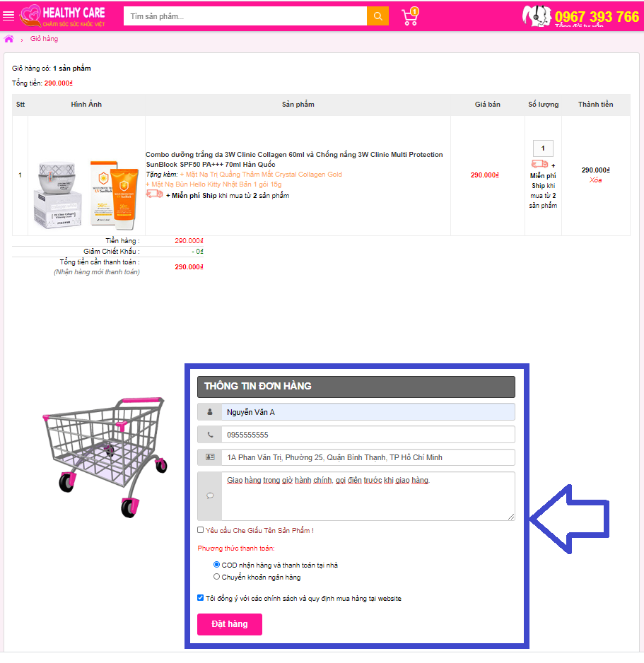Click the Giỏ hàng breadcrumb link

(x=44, y=39)
